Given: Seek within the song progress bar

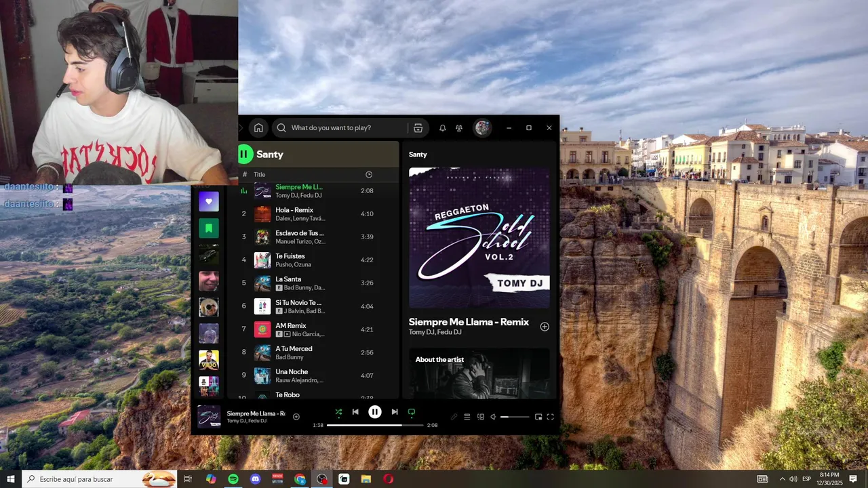Looking at the screenshot, I should [x=375, y=425].
